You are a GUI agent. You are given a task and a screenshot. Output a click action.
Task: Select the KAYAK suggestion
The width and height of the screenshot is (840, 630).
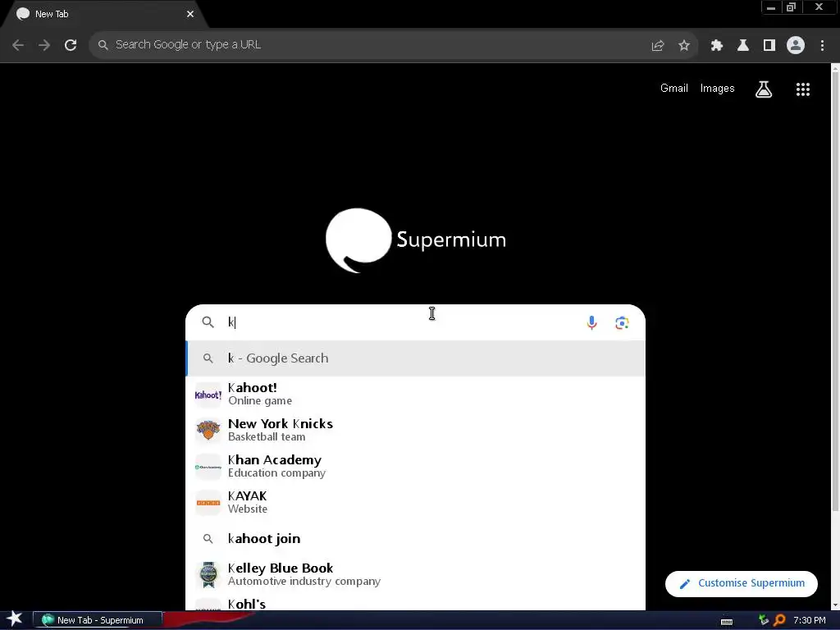point(416,503)
